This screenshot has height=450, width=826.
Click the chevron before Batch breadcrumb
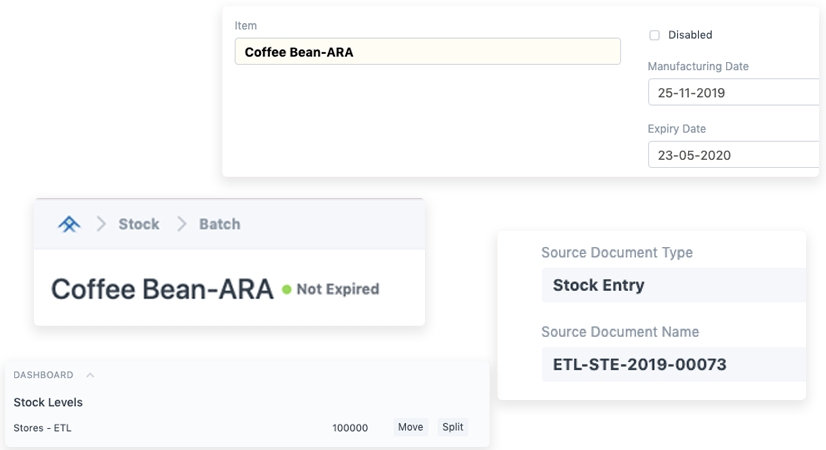click(x=182, y=224)
